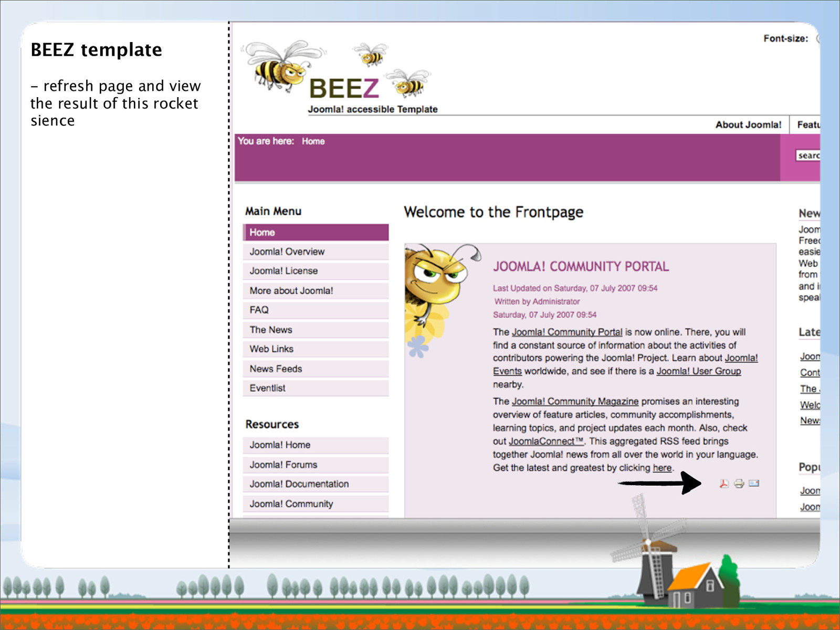Open FAQ in the Main Menu
This screenshot has height=630, width=840.
[316, 310]
